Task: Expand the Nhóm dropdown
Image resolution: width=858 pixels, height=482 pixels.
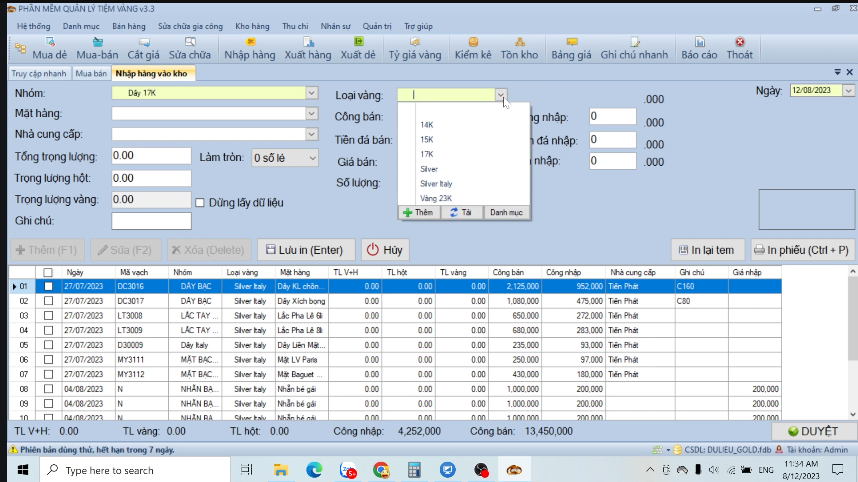Action: coord(311,93)
